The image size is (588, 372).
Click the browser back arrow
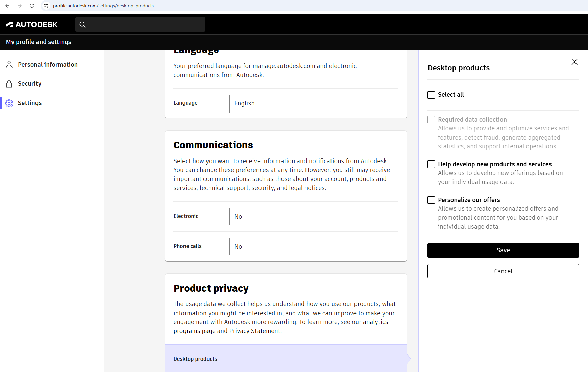click(7, 6)
